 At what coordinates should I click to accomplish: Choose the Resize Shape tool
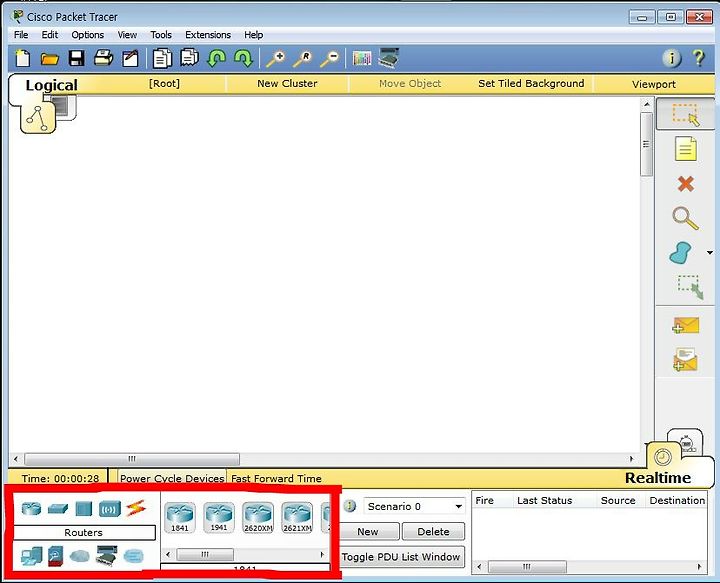pos(690,287)
